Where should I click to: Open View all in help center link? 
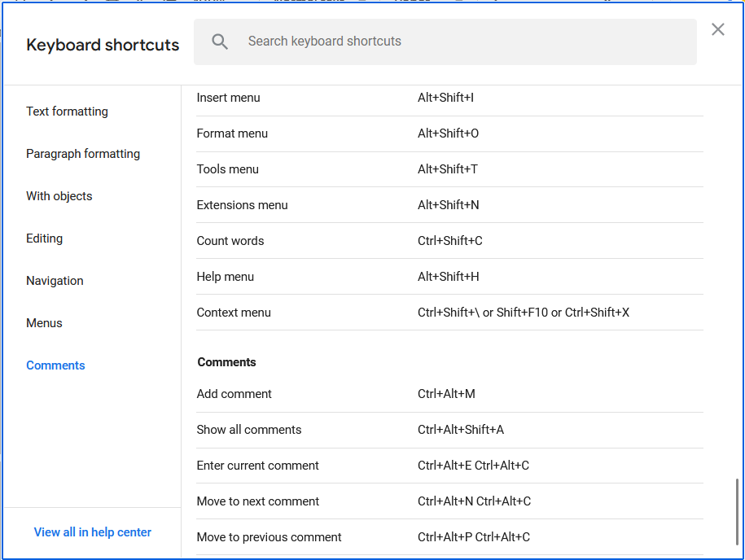coord(93,532)
